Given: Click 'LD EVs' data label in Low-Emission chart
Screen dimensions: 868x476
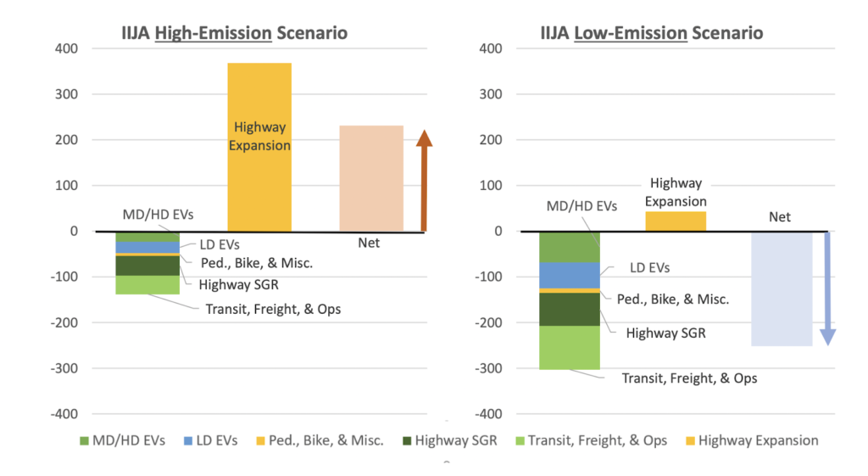Looking at the screenshot, I should [650, 268].
